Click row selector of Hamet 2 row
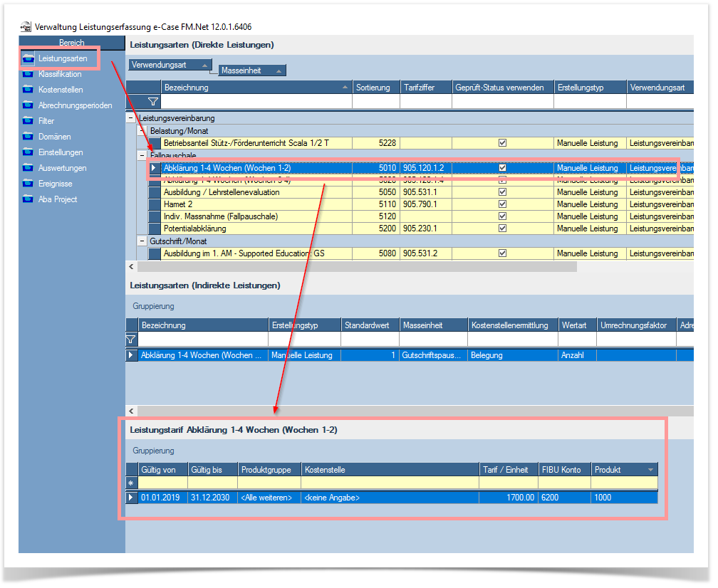The width and height of the screenshot is (718, 588). [x=155, y=204]
